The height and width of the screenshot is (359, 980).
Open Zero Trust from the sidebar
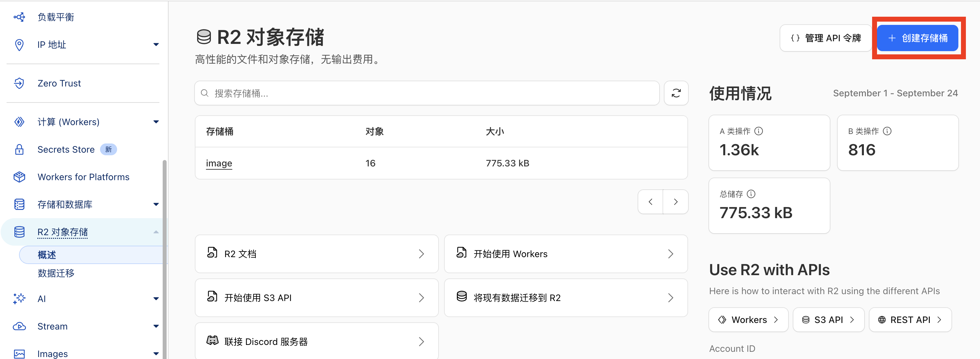59,83
